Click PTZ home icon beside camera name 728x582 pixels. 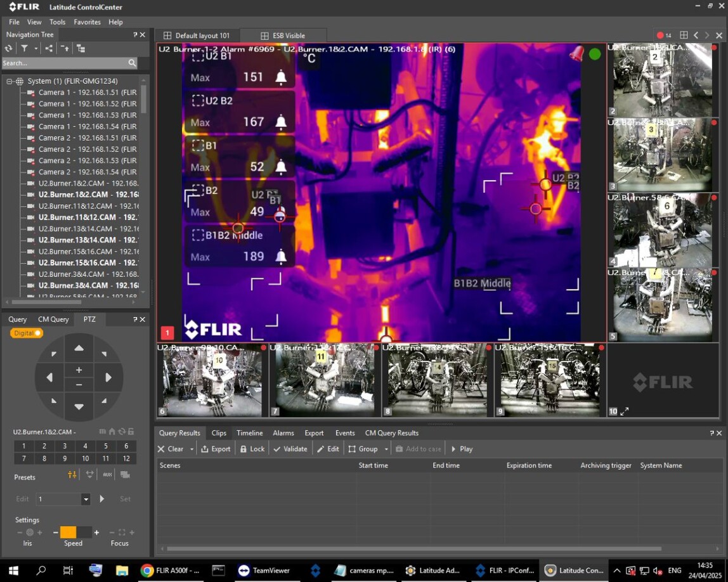pos(112,432)
